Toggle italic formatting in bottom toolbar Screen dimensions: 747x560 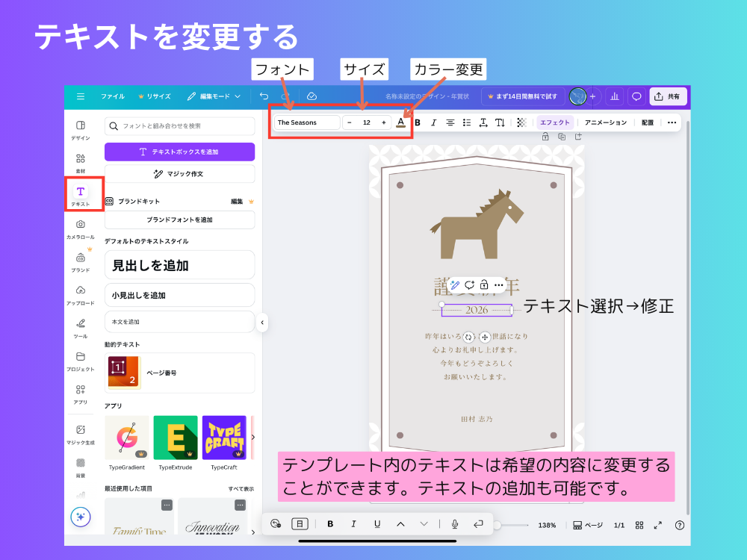(353, 524)
